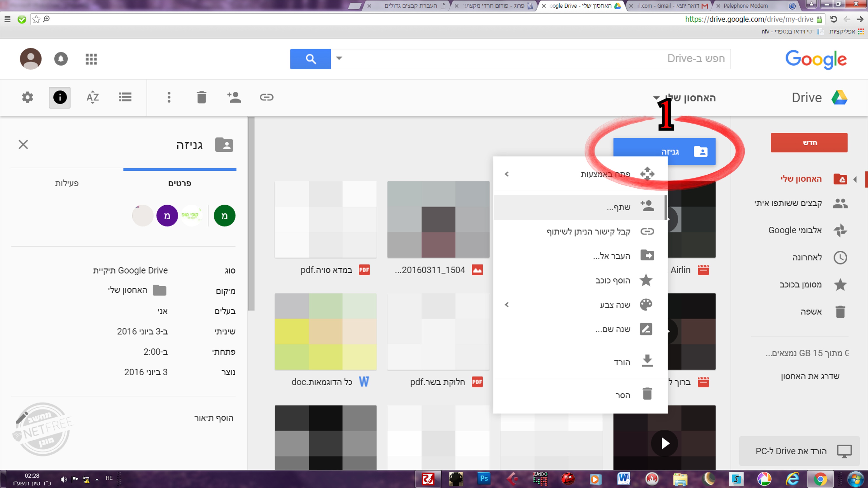The height and width of the screenshot is (488, 868).
Task: Switch to list view layout
Action: pyautogui.click(x=125, y=97)
